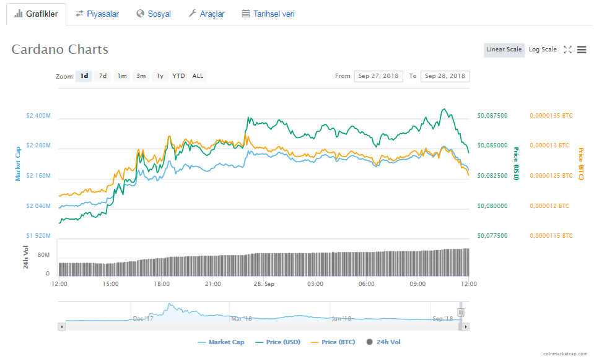Click Jun '18 in the navigator
This screenshot has height=364, width=594.
click(341, 319)
